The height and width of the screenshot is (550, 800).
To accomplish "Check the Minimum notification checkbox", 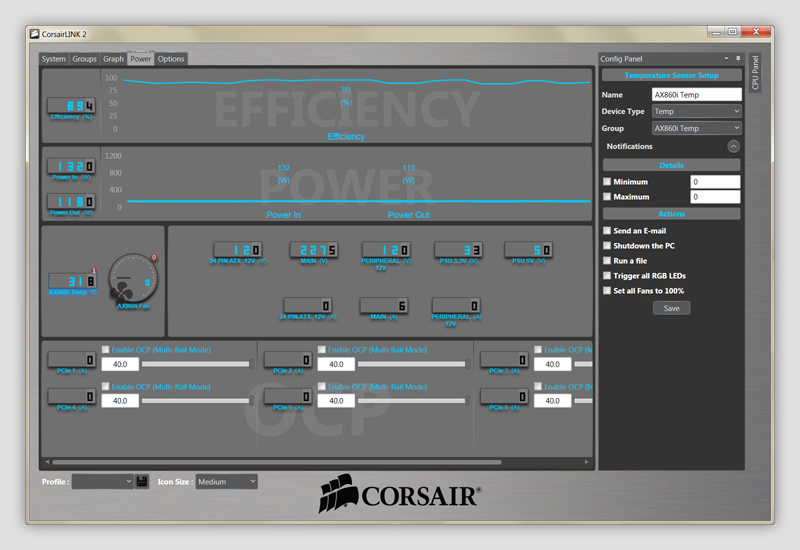I will 607,182.
